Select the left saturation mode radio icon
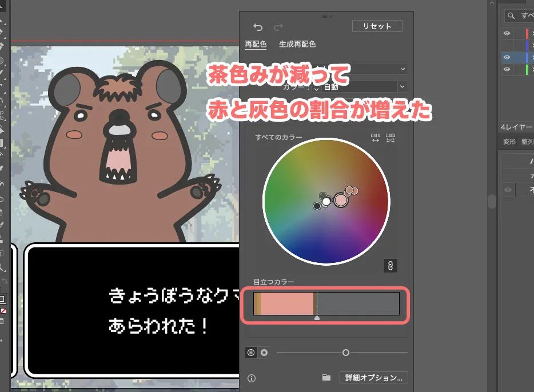Image resolution: width=534 pixels, height=392 pixels. tap(250, 353)
